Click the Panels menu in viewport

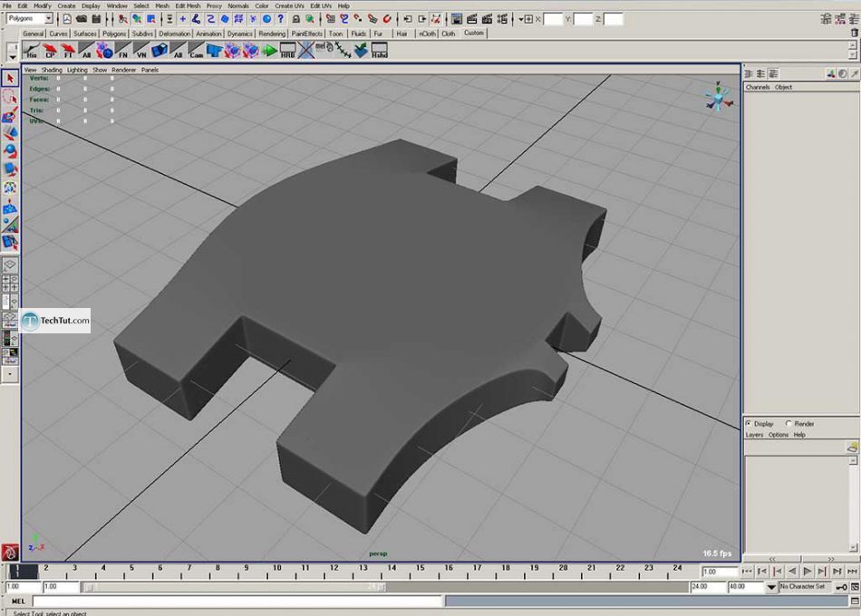(x=150, y=70)
